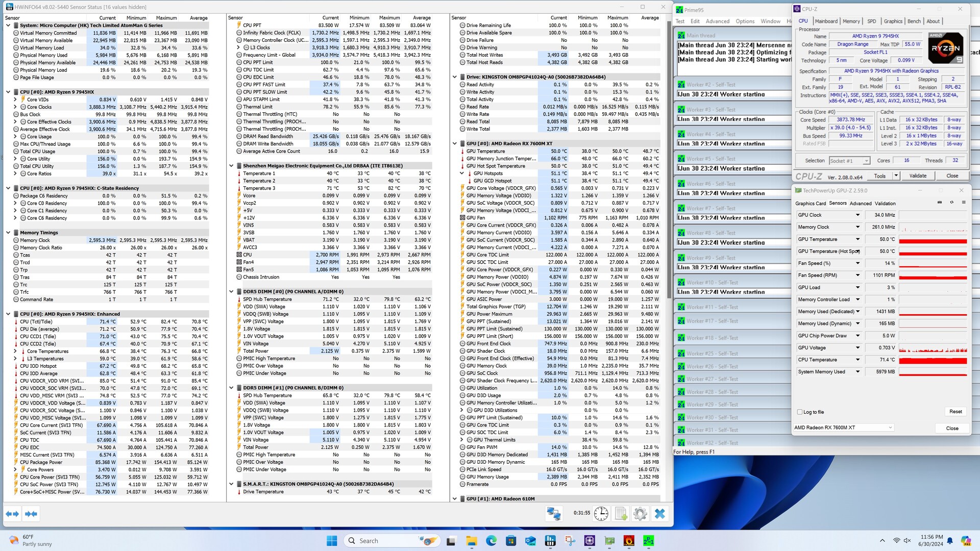Switch to the CPU-Z Mainboard tab
The height and width of the screenshot is (551, 980).
826,21
